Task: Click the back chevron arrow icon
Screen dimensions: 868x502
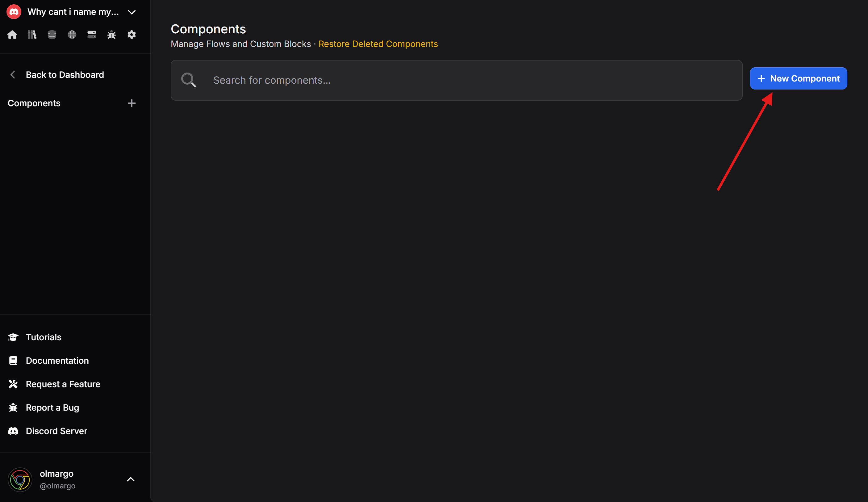Action: [x=13, y=75]
